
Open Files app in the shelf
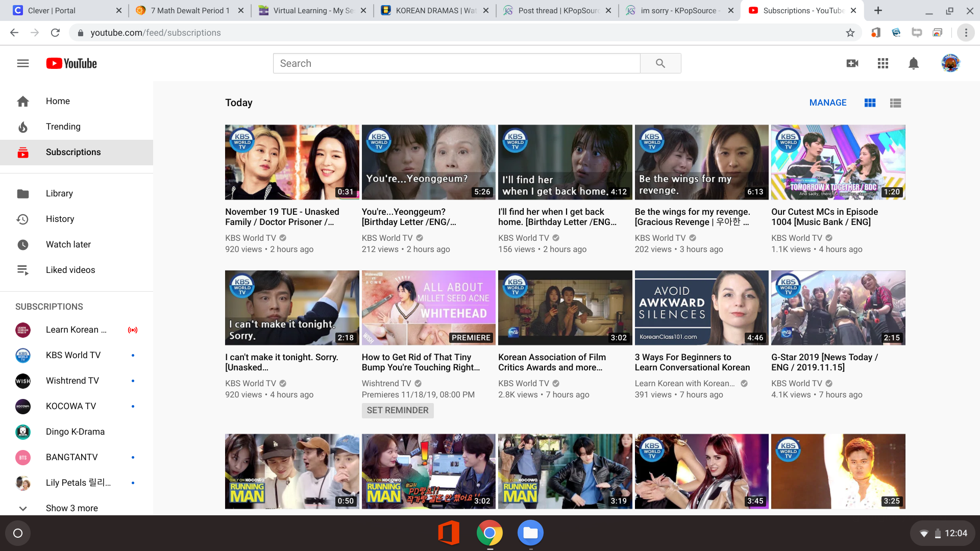pyautogui.click(x=530, y=533)
